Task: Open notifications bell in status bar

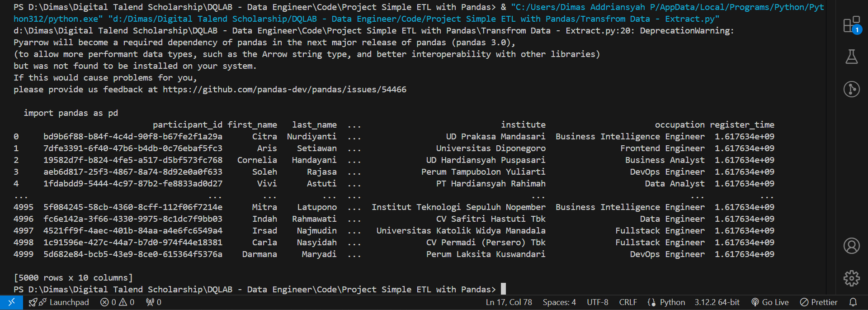Action: [853, 302]
